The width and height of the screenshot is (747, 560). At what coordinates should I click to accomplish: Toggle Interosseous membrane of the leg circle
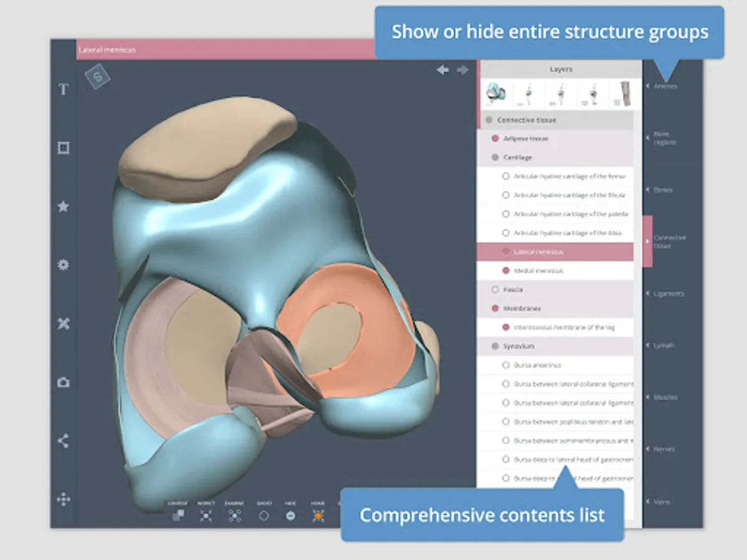(505, 327)
